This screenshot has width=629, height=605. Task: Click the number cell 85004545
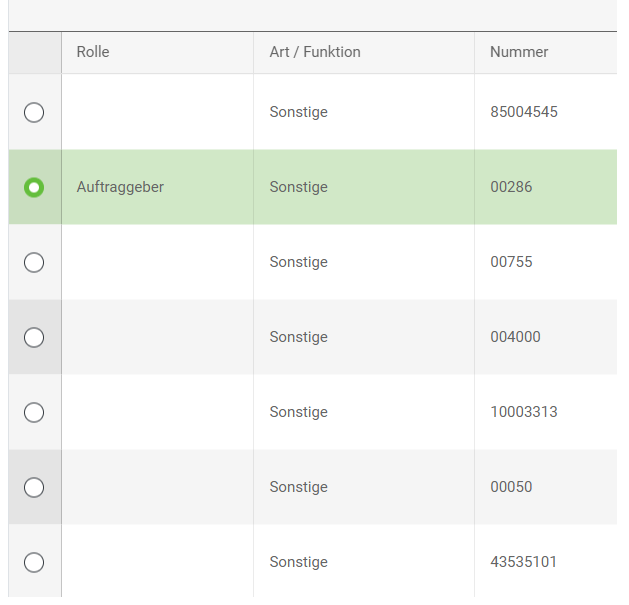pos(524,112)
